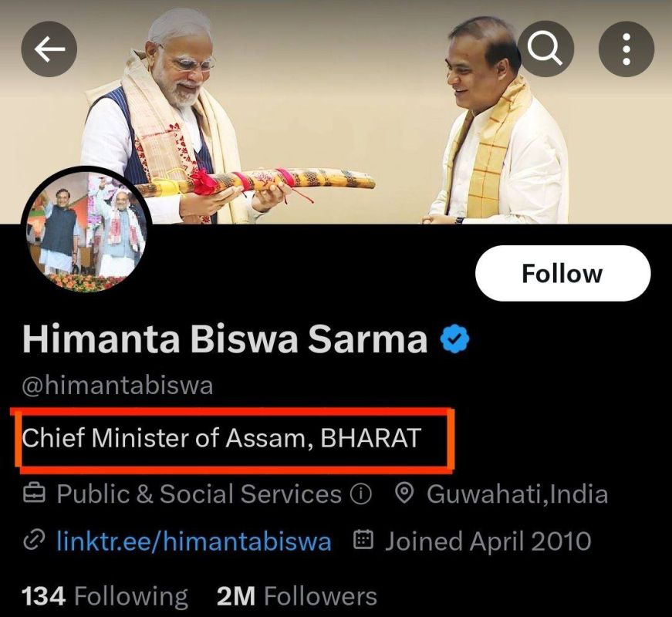Click the Guwahati, India location text
The image size is (672, 617).
pyautogui.click(x=517, y=494)
